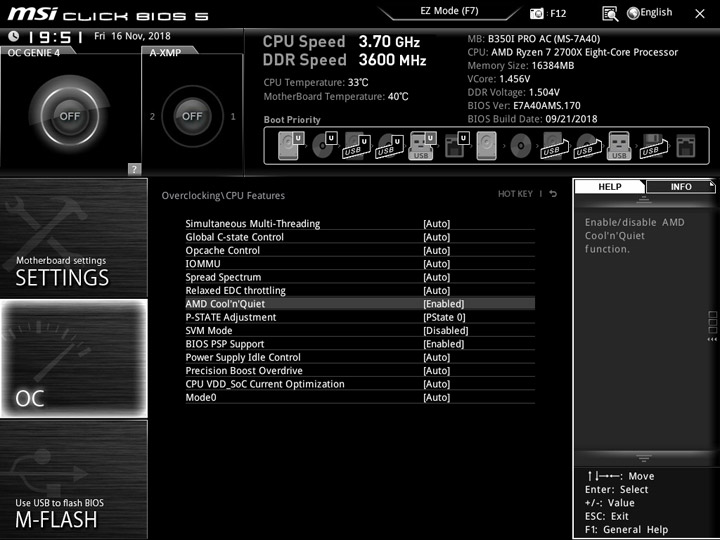Click the globe language icon
The height and width of the screenshot is (540, 720).
pos(633,13)
